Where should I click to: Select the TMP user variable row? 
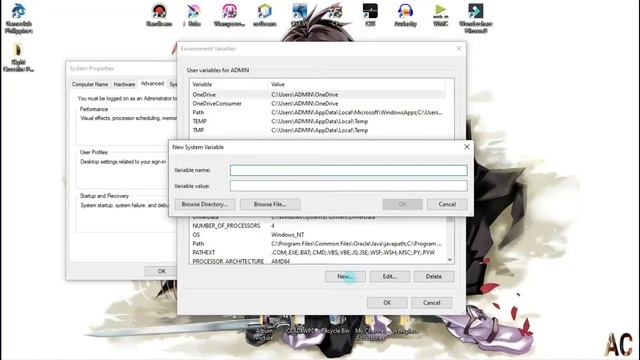(318, 130)
